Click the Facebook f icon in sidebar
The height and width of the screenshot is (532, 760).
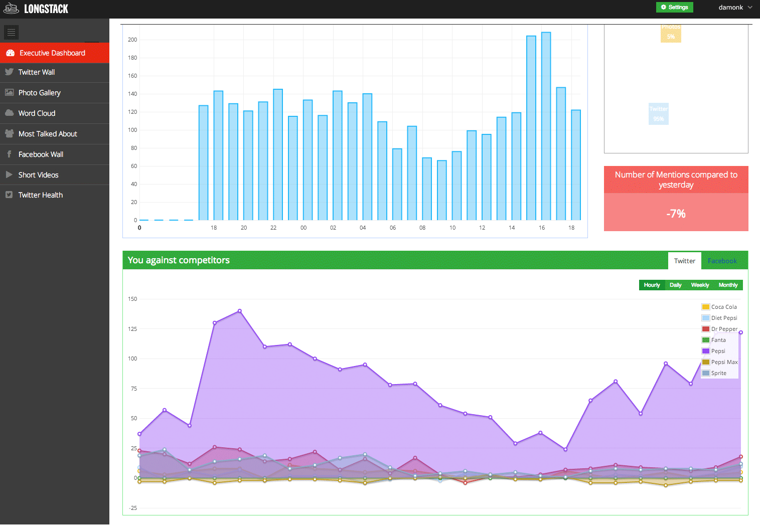pyautogui.click(x=9, y=154)
